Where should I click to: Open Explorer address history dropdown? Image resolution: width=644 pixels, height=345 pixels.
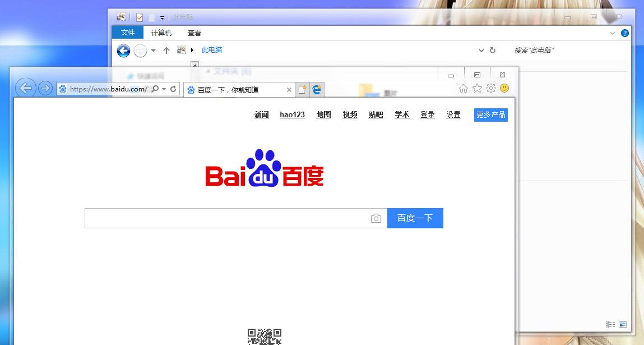click(481, 50)
